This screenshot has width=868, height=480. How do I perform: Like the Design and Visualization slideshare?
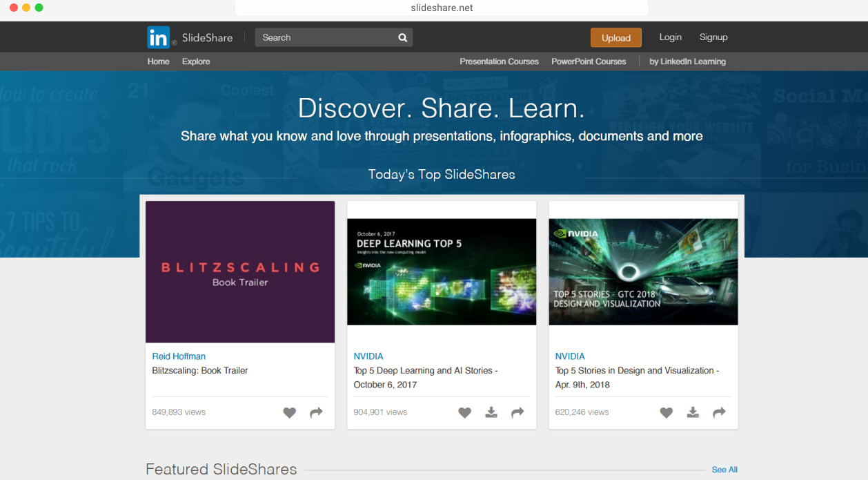(x=667, y=412)
